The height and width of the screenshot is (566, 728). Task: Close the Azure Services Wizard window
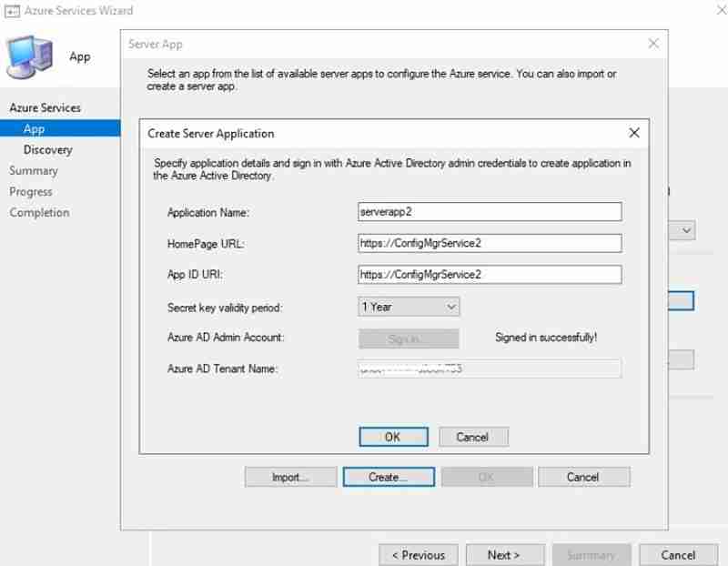[x=721, y=9]
